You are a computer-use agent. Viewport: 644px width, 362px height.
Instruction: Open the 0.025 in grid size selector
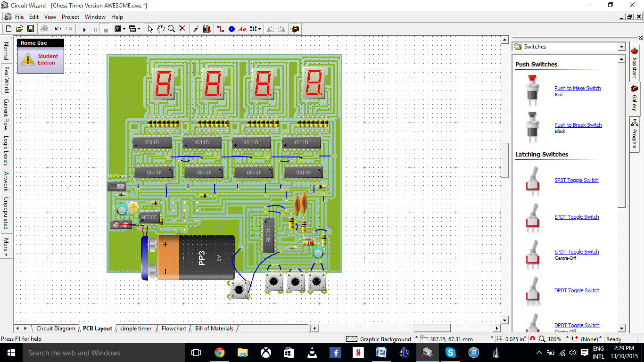click(x=512, y=339)
